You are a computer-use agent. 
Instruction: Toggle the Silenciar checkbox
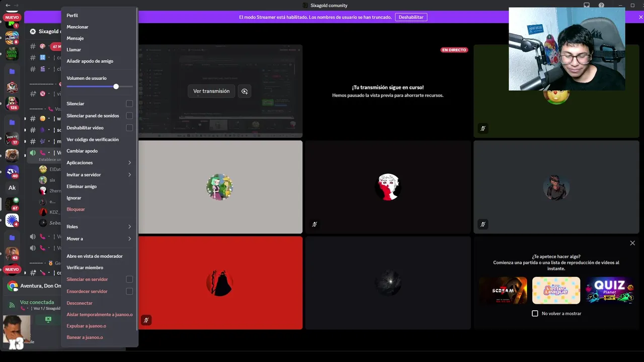[x=129, y=104]
